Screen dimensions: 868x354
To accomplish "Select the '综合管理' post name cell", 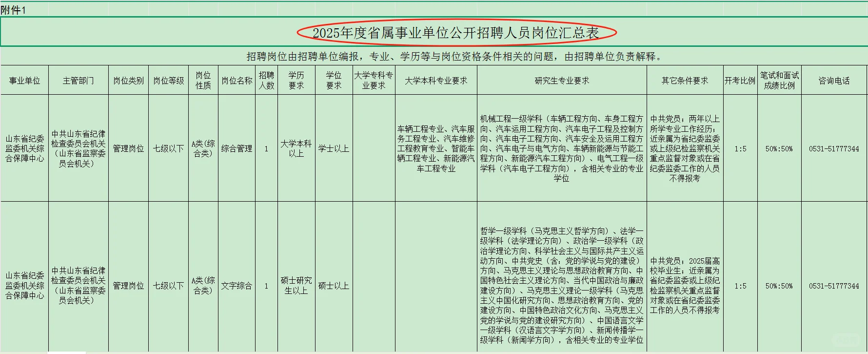I will click(237, 148).
